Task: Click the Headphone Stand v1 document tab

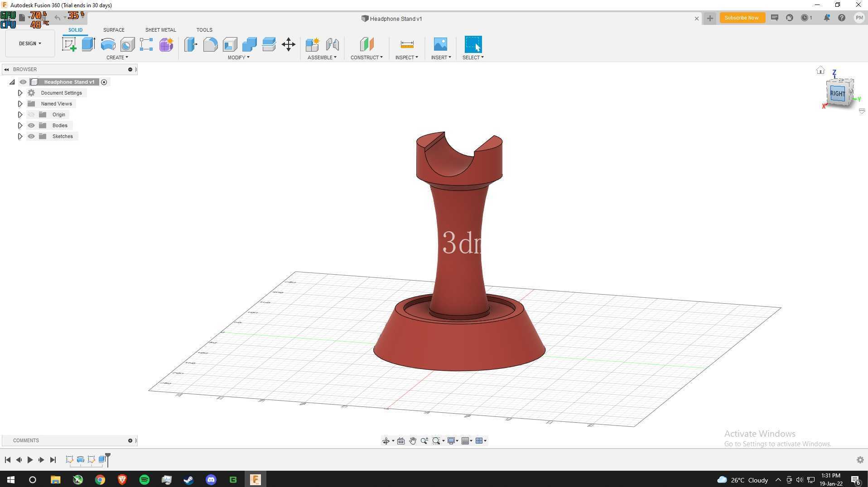Action: [x=392, y=19]
